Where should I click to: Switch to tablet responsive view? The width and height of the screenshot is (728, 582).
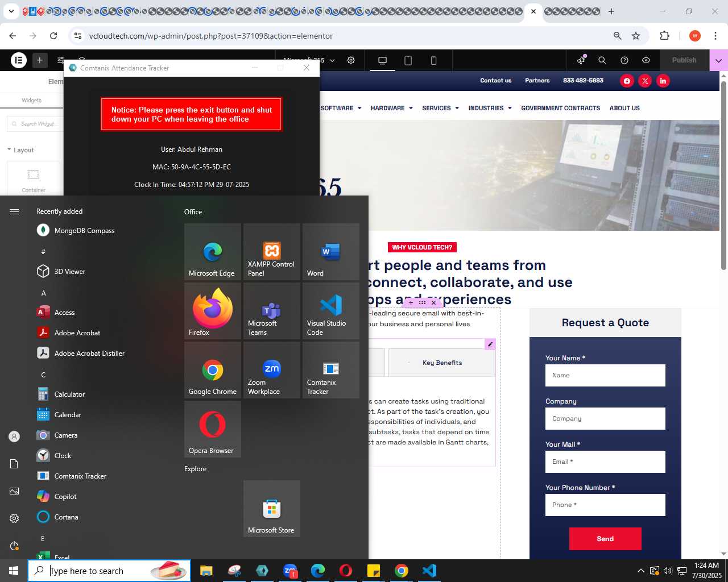[x=408, y=60]
